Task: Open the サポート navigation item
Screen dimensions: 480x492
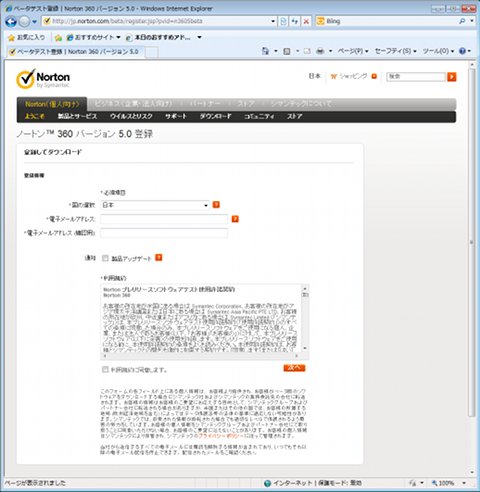Action: click(x=176, y=116)
